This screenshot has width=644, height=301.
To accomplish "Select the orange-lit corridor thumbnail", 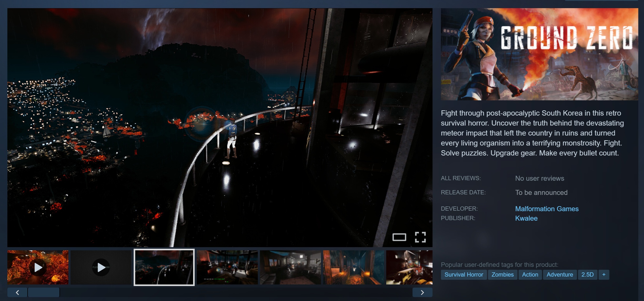I will tap(354, 267).
